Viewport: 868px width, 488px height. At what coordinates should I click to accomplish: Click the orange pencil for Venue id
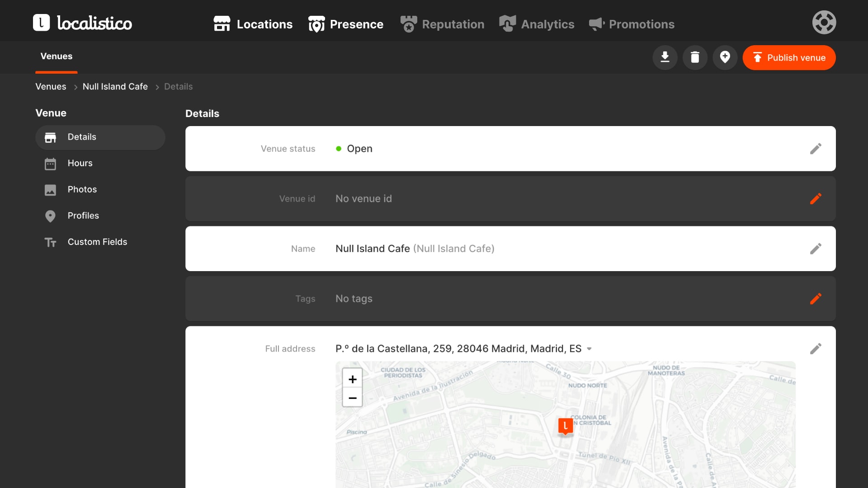816,199
